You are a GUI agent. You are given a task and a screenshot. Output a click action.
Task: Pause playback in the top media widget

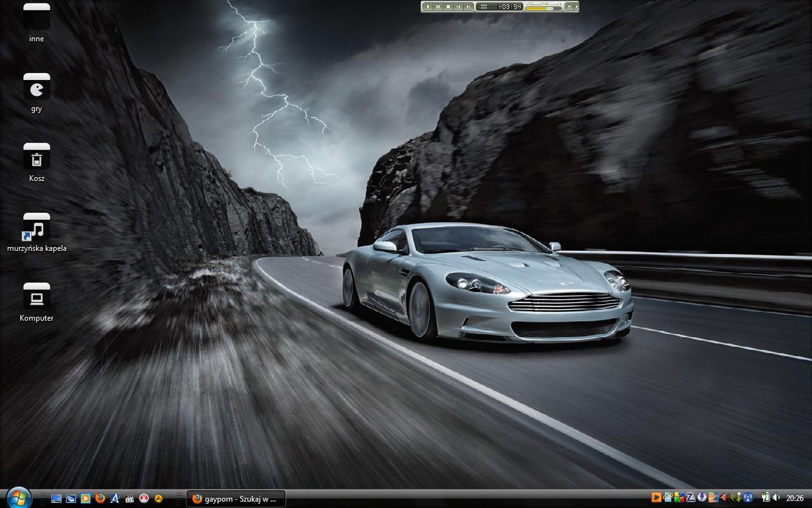(x=438, y=6)
